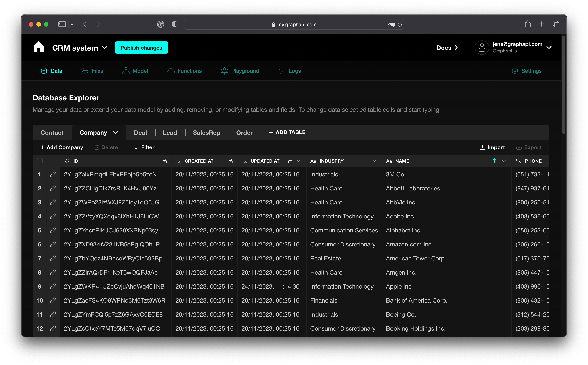Screen dimensions: 588x365
Task: Click the Publish changes button
Action: 141,48
